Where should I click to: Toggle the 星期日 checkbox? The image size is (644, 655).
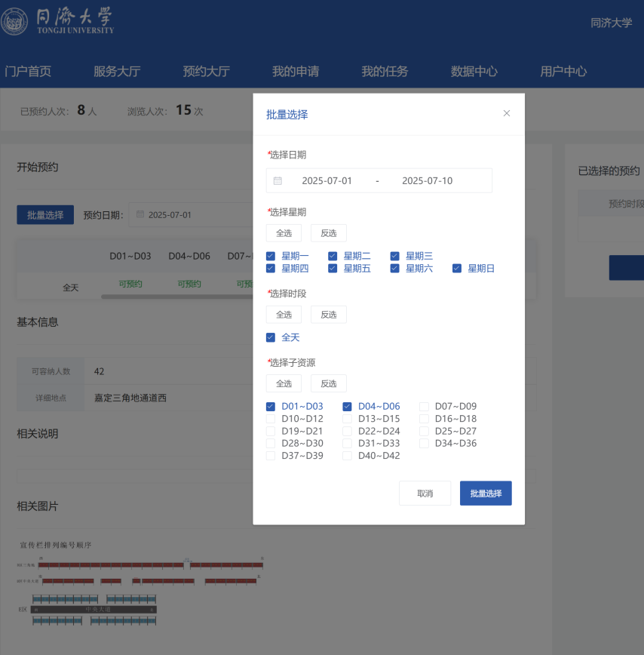click(x=457, y=268)
